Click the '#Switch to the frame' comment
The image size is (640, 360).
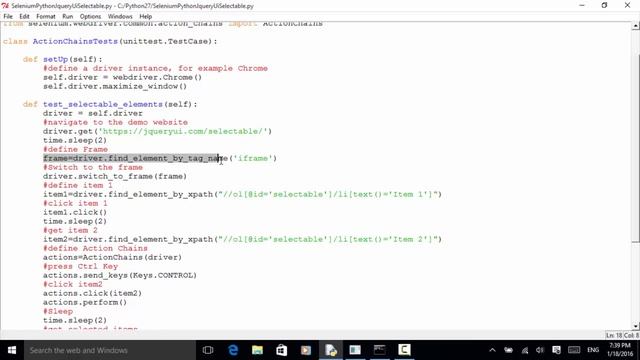[x=93, y=167]
